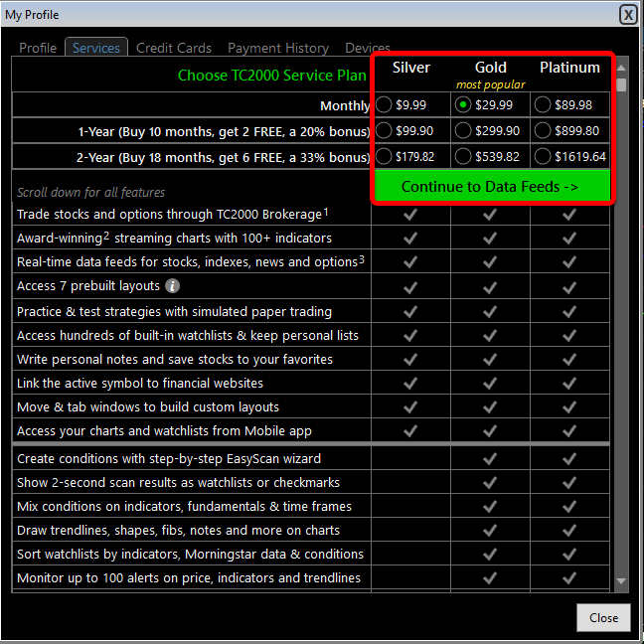
Task: Click 'Create conditions with step-by-step EasyScan wizard'
Action: click(169, 458)
